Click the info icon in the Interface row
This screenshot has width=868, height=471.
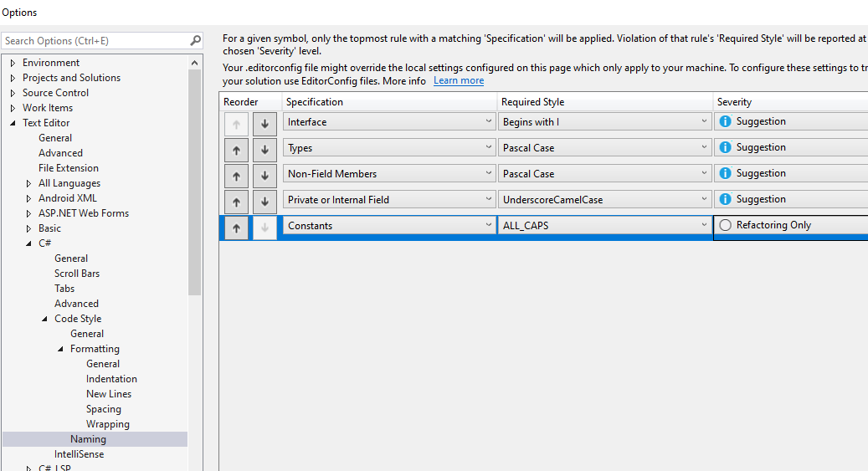725,121
